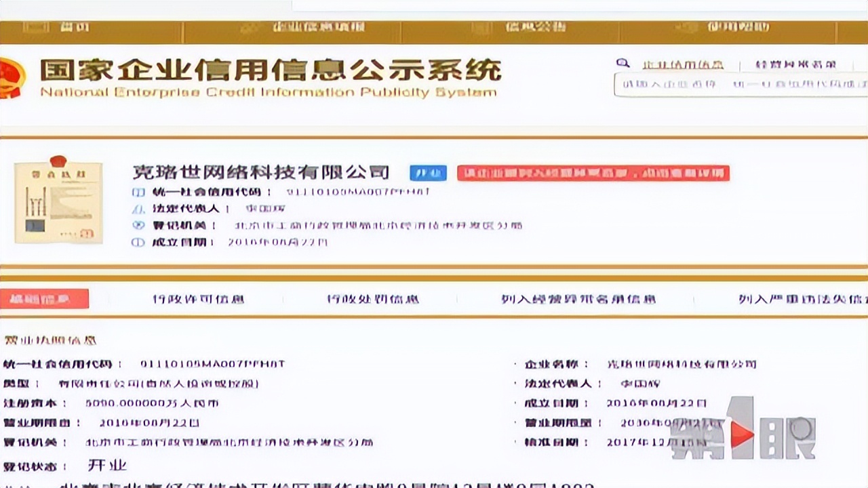Click the 开业 status badge
The height and width of the screenshot is (488, 868).
point(429,173)
